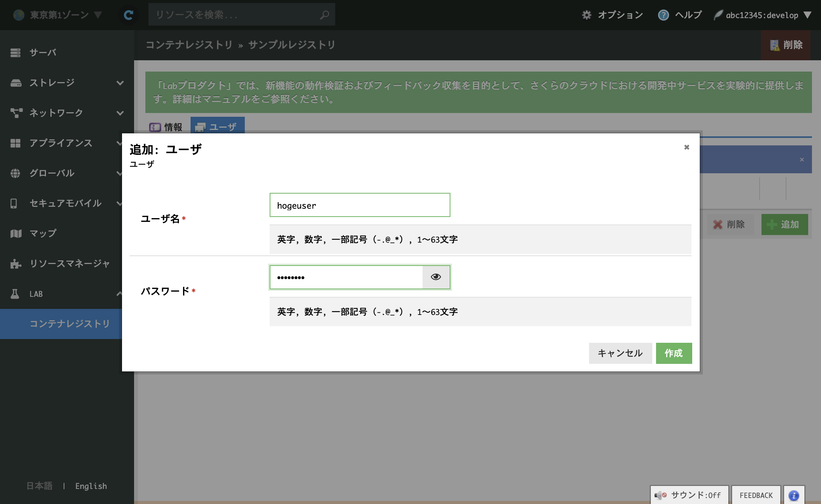The image size is (821, 504).
Task: Expand the ネットワーク sidebar section
Action: click(120, 113)
